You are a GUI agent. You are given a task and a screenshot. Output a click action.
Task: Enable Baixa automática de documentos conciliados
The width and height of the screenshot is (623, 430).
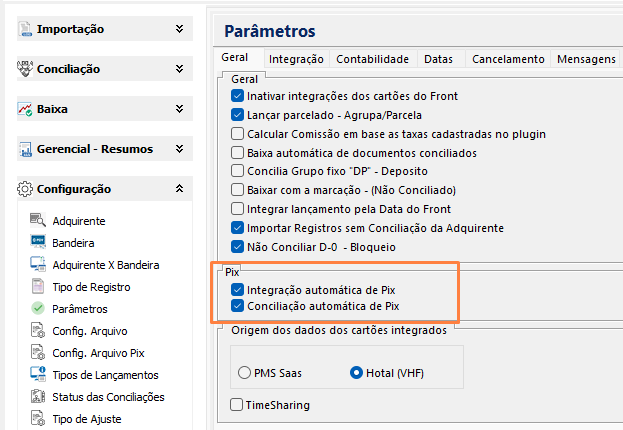click(x=237, y=153)
